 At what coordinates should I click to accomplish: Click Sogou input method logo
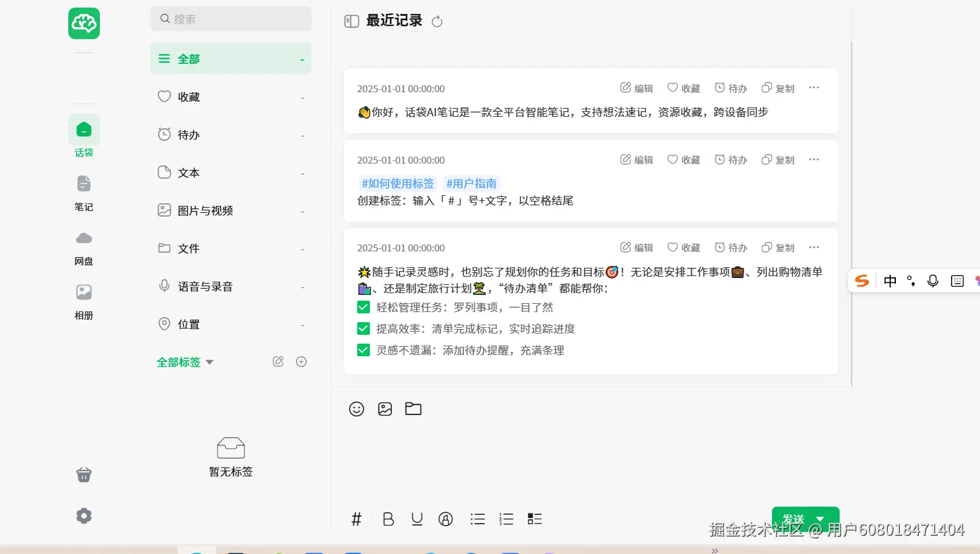pos(862,281)
